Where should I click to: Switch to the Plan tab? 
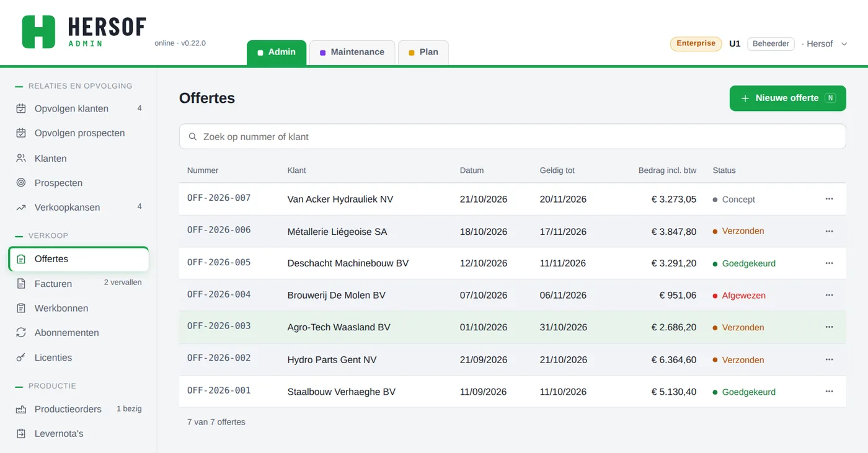423,52
